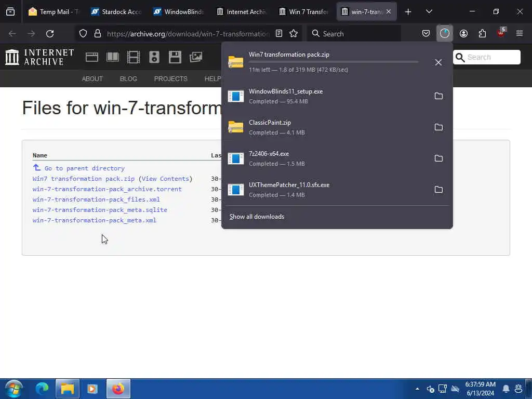Open the tracking protection shield icon

point(83,34)
